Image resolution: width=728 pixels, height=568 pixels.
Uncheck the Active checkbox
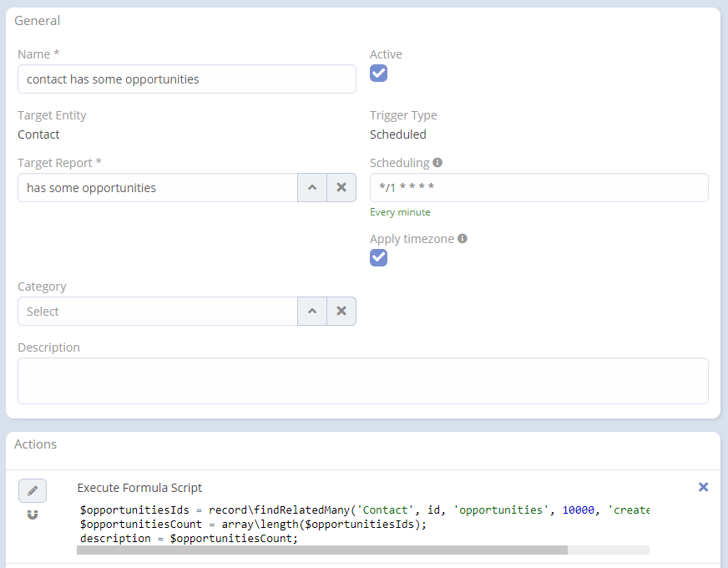(x=379, y=74)
